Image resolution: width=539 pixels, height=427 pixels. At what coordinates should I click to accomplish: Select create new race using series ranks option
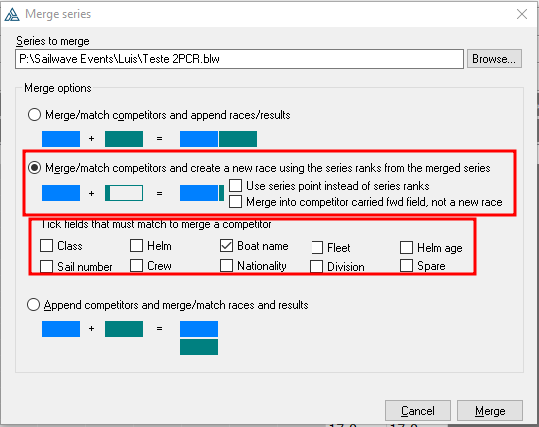(34, 168)
